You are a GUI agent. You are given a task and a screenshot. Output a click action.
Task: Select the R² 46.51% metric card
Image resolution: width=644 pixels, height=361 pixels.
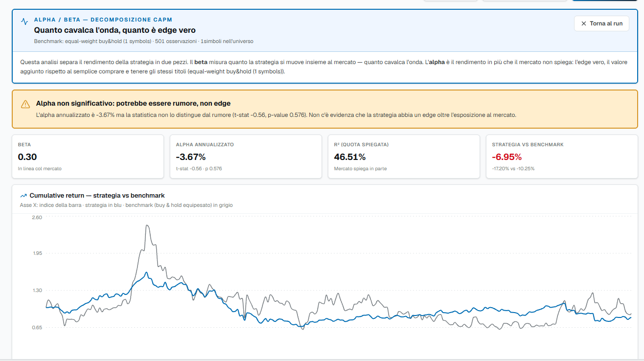(x=404, y=157)
